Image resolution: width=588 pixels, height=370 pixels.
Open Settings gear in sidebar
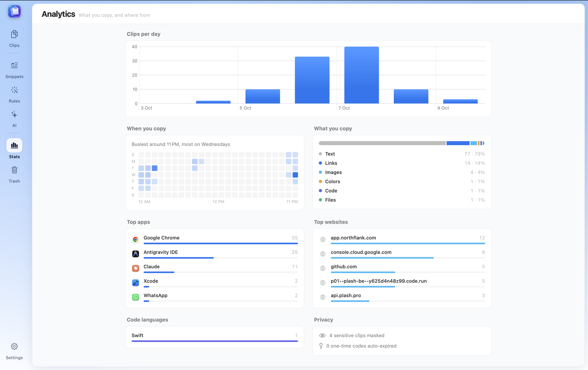coord(14,351)
